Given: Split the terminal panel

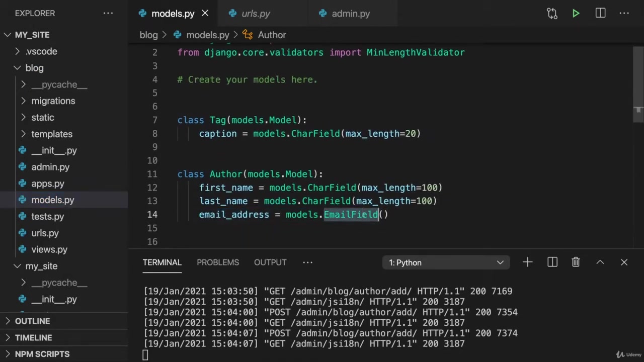Looking at the screenshot, I should point(552,262).
